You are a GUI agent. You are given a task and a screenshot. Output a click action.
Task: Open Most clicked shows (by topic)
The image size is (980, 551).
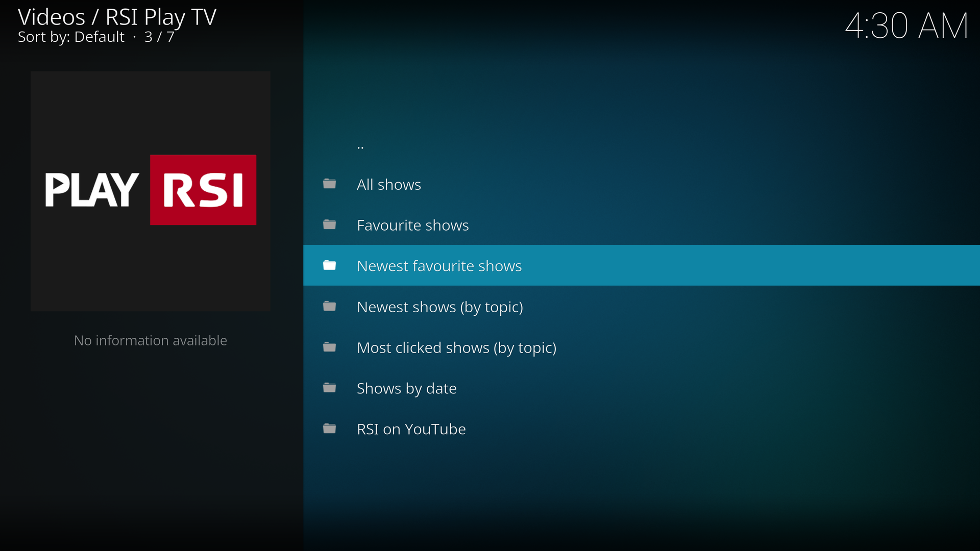point(456,348)
